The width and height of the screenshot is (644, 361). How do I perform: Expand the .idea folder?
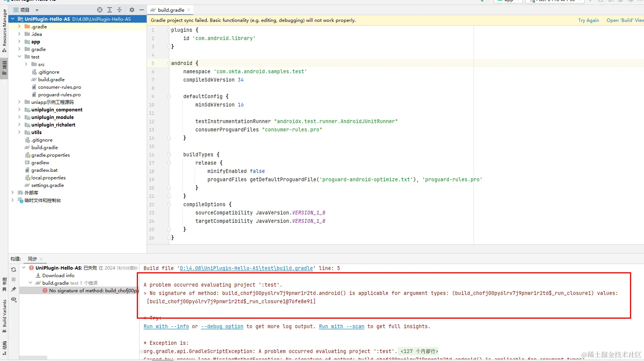point(19,34)
